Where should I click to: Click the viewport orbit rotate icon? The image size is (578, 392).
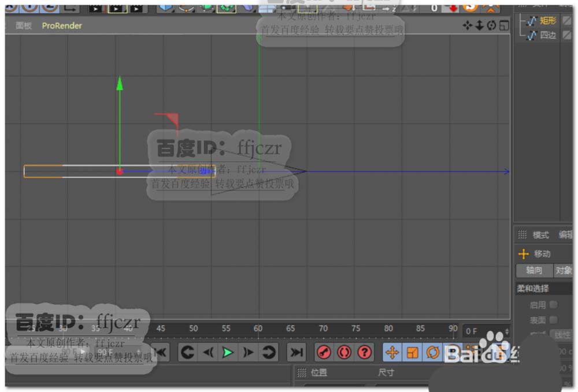pos(491,25)
